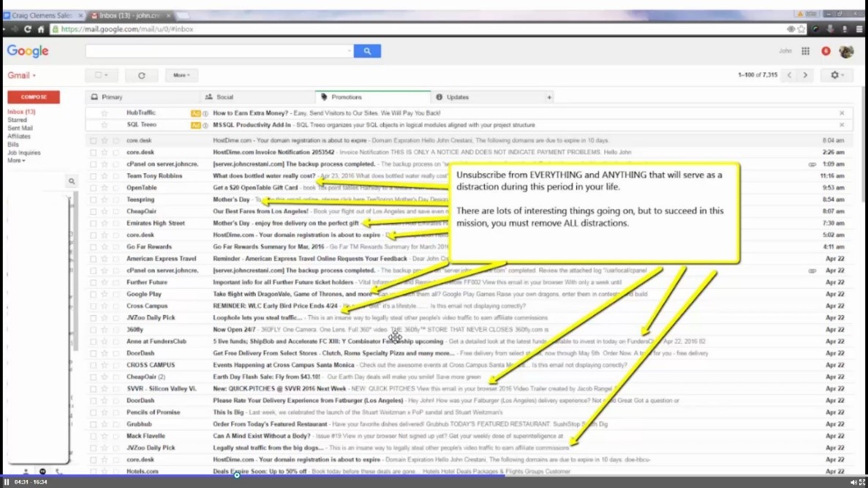Viewport: 868px width, 488px height.
Task: Select the Go Far Rewards email checkbox
Action: click(x=93, y=247)
